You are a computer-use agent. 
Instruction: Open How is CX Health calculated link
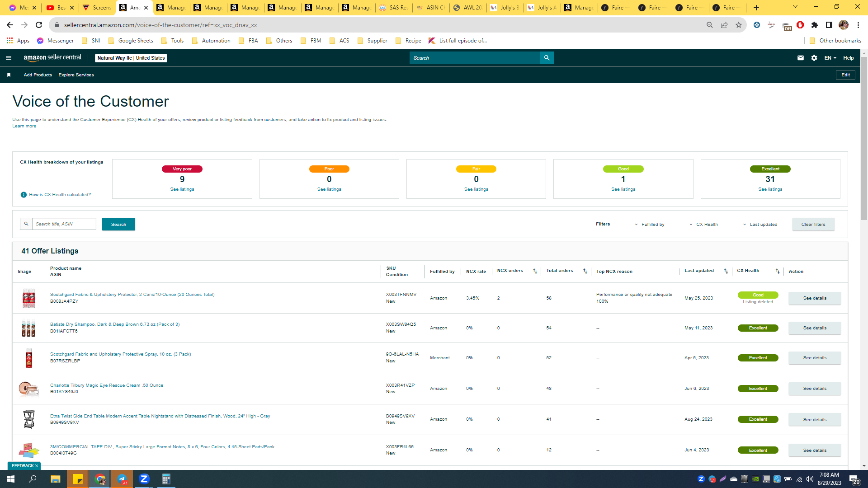tap(60, 195)
